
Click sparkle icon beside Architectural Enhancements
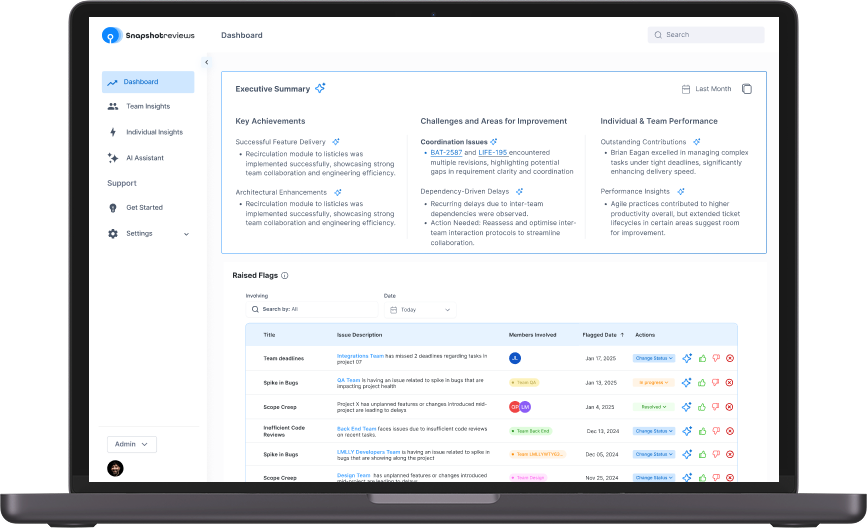337,192
